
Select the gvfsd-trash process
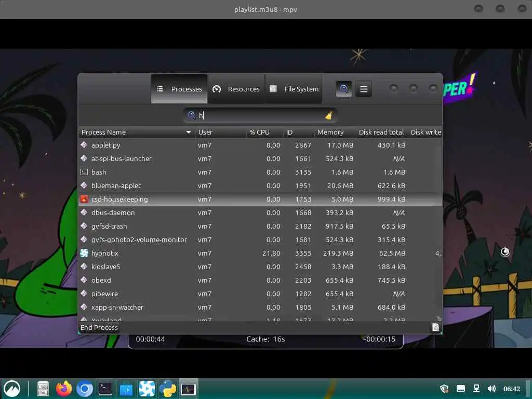[260, 227]
